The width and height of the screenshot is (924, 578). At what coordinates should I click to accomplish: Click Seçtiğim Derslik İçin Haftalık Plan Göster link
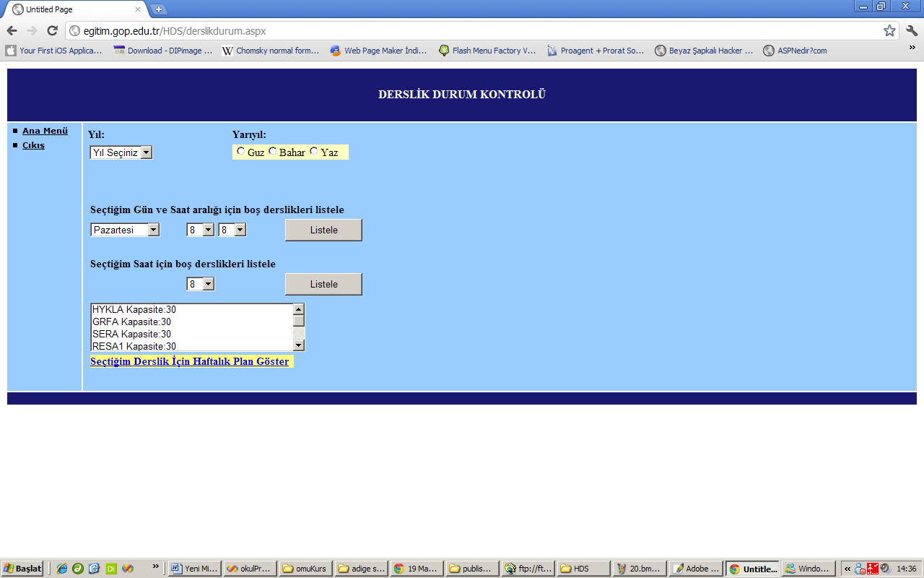coord(189,361)
